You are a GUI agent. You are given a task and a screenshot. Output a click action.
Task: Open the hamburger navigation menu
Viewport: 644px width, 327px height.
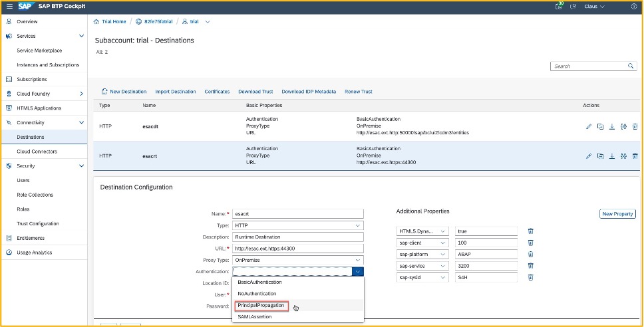pyautogui.click(x=9, y=7)
